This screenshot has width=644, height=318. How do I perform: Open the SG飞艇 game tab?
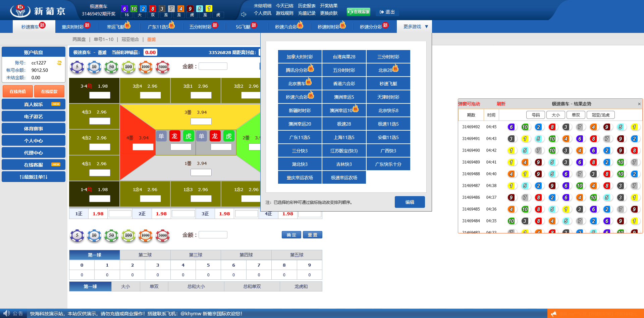(246, 27)
